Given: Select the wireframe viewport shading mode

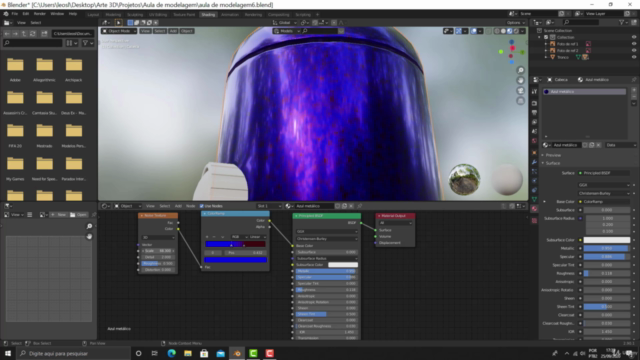Looking at the screenshot, I should pos(497,31).
